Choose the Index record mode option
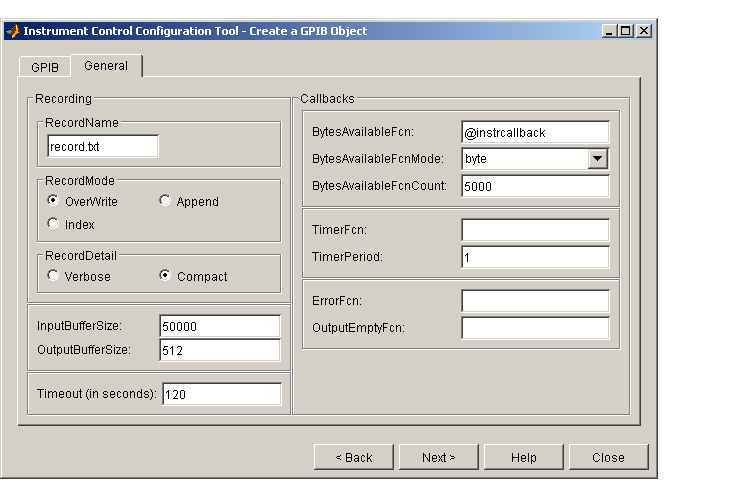The image size is (750, 497). pos(53,223)
